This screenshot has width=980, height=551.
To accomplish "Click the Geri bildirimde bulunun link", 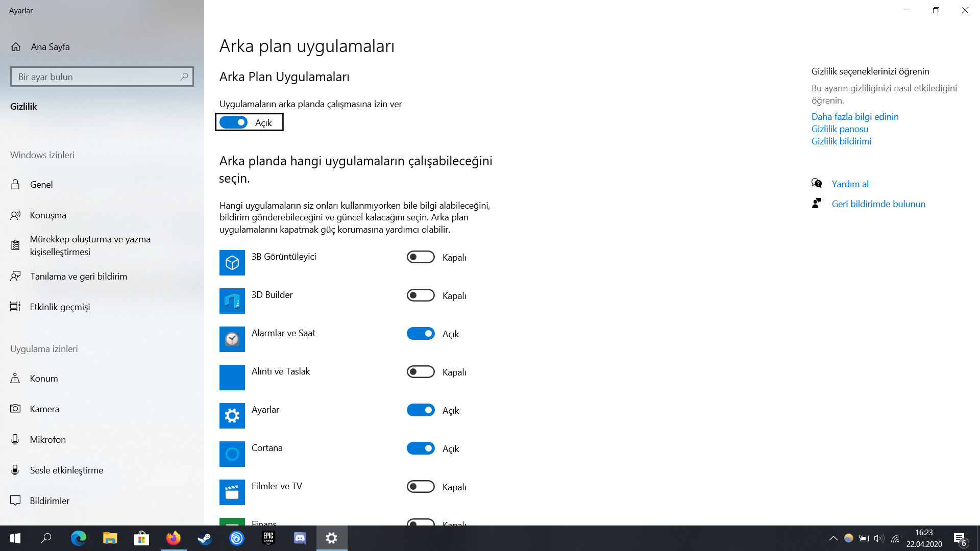I will tap(878, 204).
